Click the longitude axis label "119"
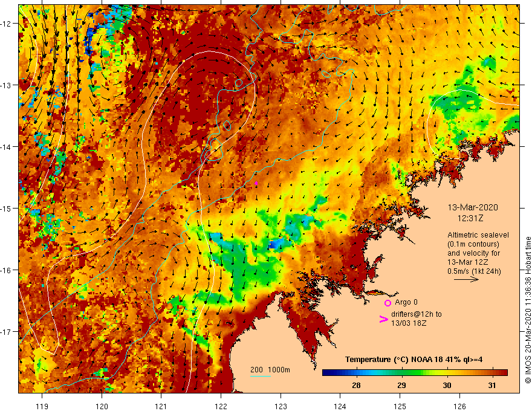Viewport: 532px width, 411px height. tap(42, 406)
